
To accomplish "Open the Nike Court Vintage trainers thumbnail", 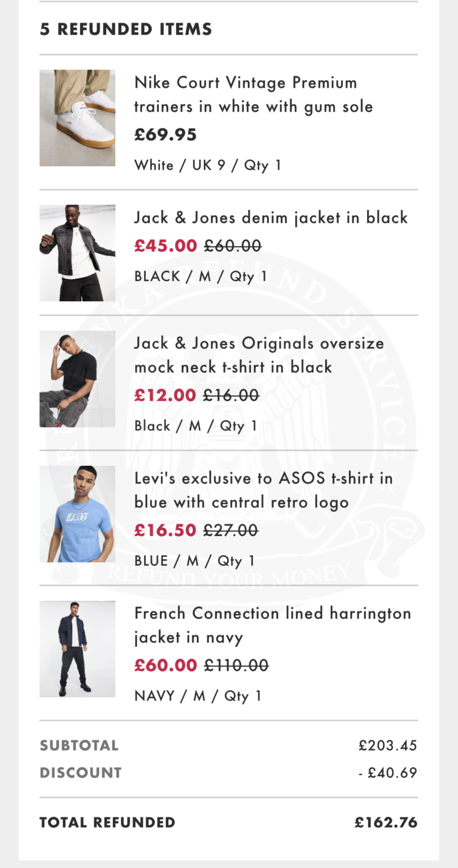I will coord(77,118).
